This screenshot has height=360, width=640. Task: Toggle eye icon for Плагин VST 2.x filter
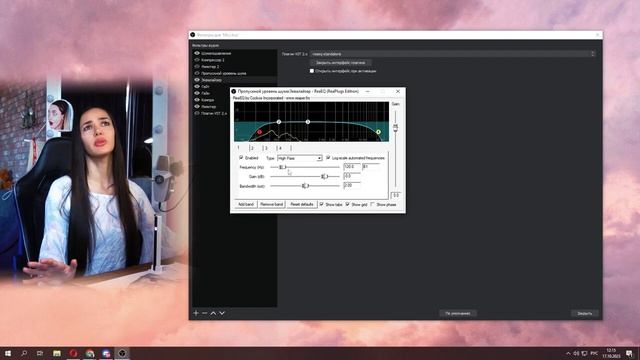[x=197, y=113]
